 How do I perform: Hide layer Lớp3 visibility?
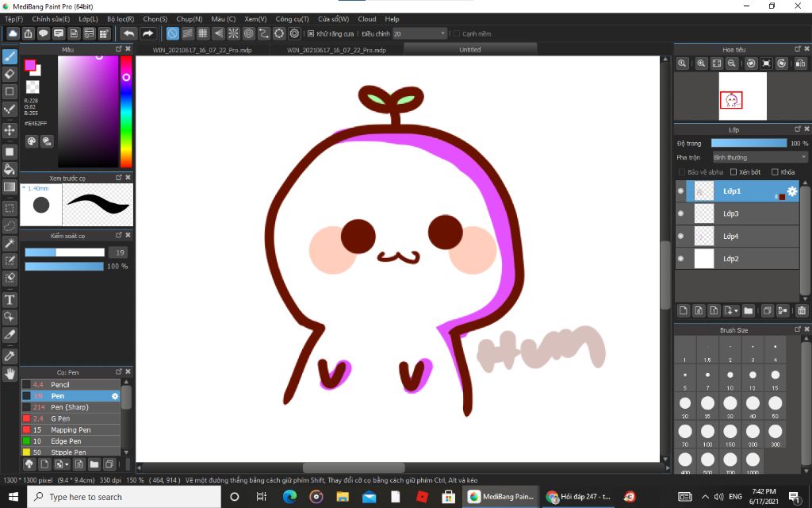680,214
